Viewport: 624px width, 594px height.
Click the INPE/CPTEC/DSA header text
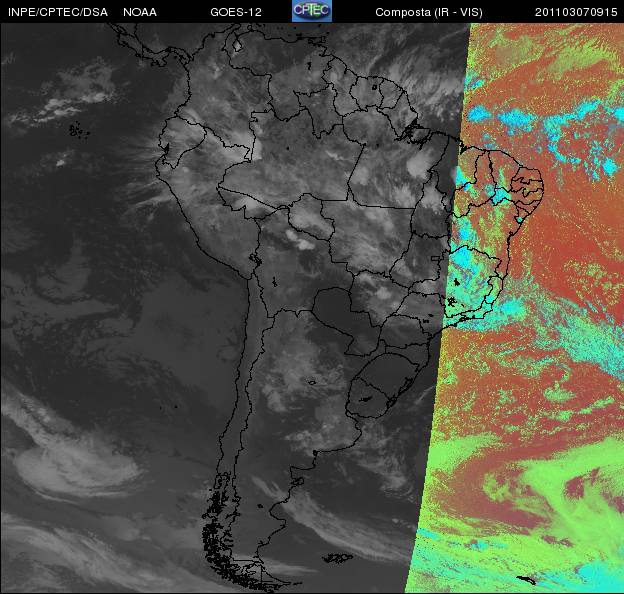[58, 12]
